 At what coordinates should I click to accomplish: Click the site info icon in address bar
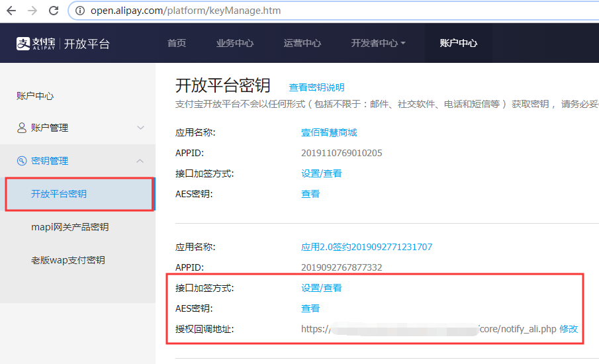80,11
